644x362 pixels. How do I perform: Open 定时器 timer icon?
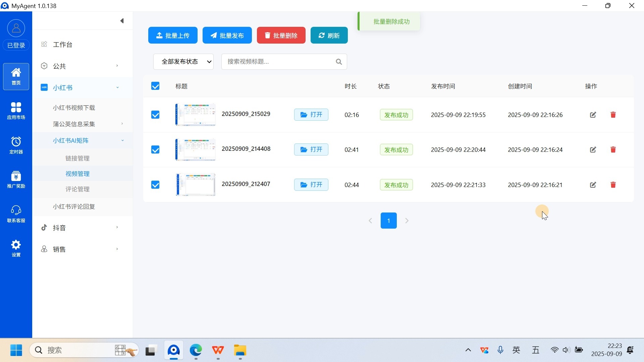click(16, 145)
